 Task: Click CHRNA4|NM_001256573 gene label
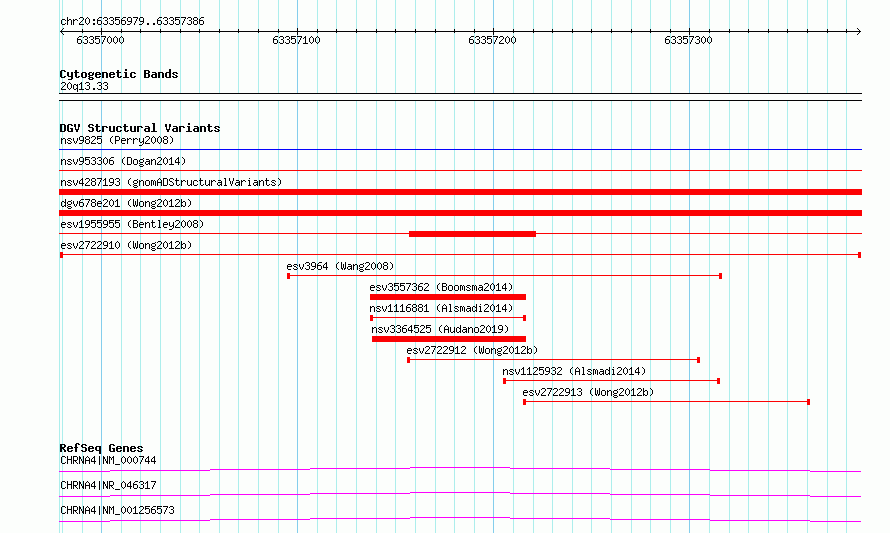click(117, 510)
